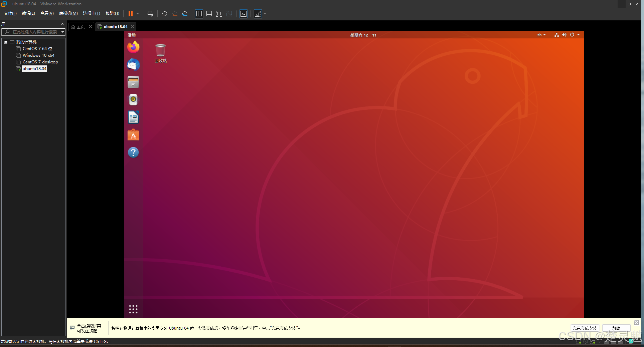Switch to full screen mode
644x347 pixels.
[x=219, y=14]
